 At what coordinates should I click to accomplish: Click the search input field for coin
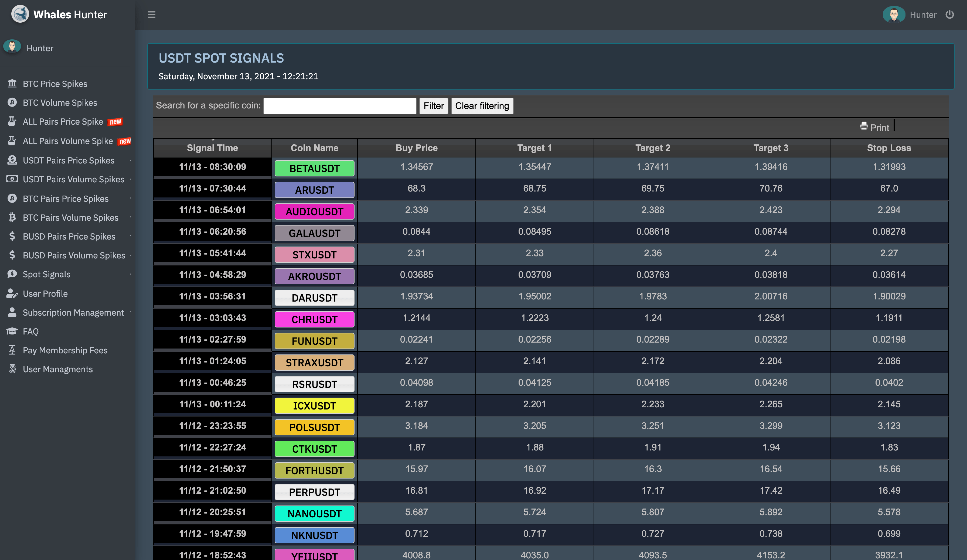tap(341, 105)
